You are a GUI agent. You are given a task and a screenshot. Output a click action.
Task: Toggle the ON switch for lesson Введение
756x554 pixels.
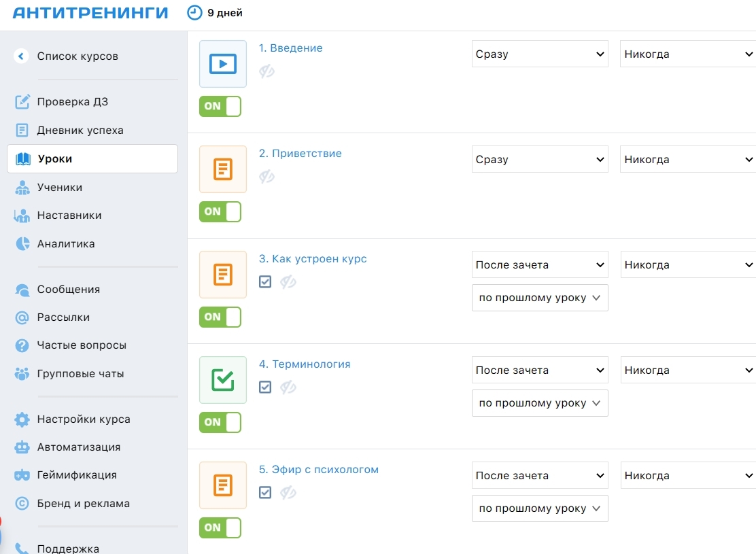click(x=220, y=107)
